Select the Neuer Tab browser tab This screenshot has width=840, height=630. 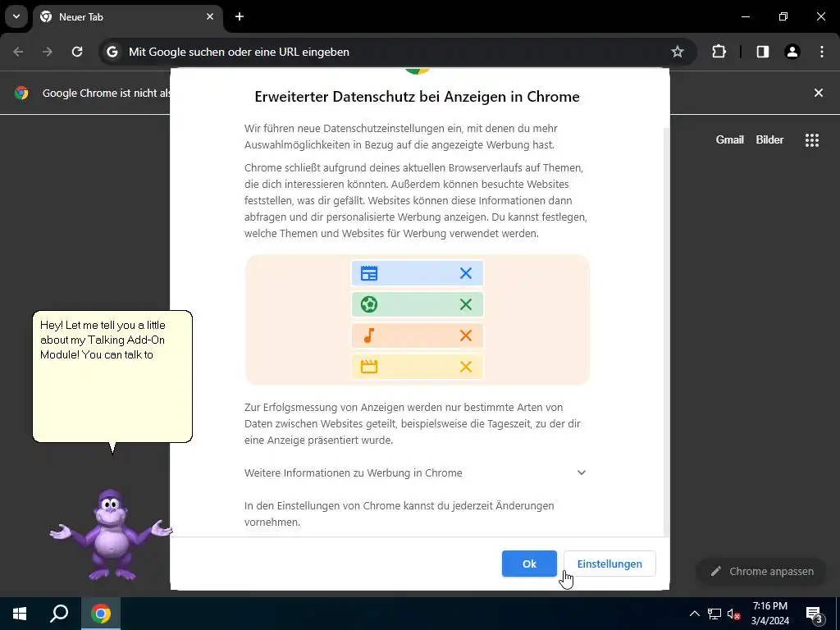[127, 17]
